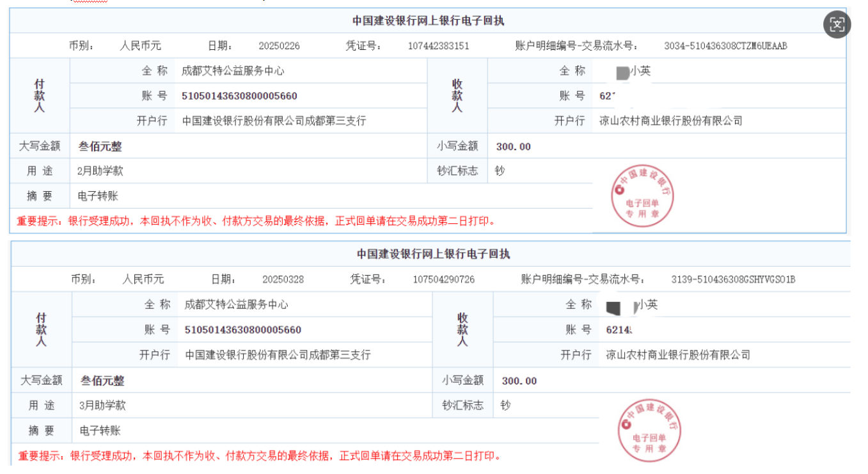
Task: Click 人民币元 in the 20250226 receipt
Action: (x=141, y=46)
